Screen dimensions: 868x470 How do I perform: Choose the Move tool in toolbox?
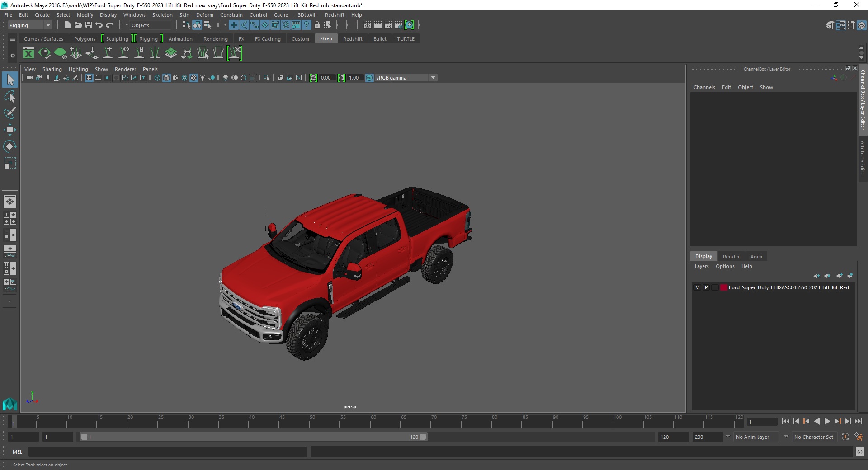(10, 130)
